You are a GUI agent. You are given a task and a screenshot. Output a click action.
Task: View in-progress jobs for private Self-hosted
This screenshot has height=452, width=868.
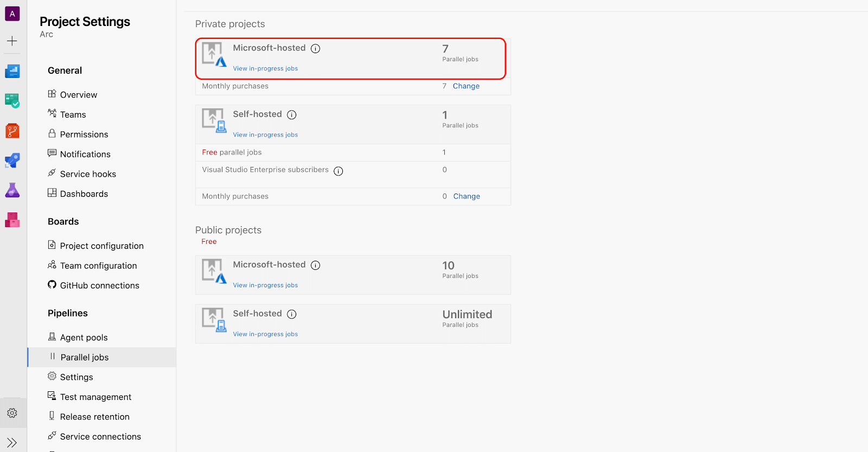point(265,134)
